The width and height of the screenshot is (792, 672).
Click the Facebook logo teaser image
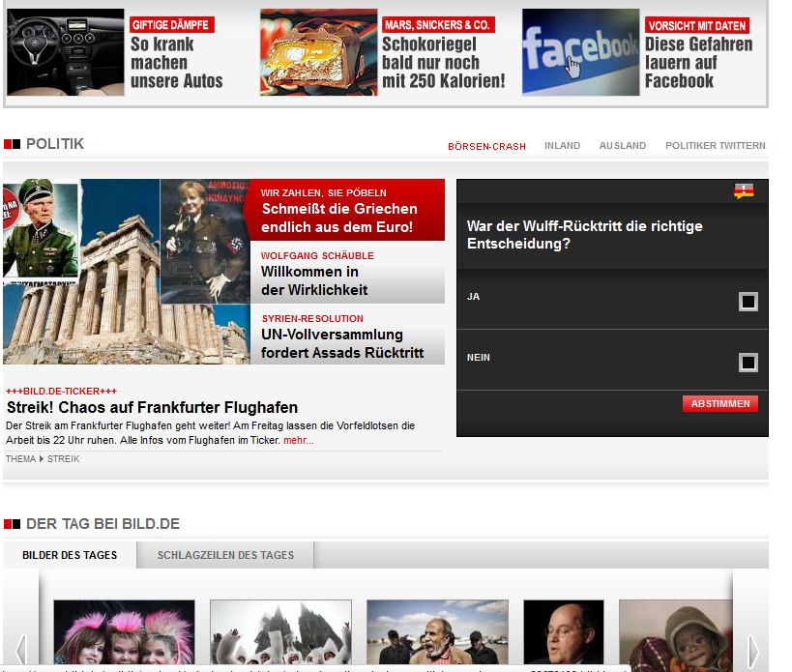click(x=579, y=51)
